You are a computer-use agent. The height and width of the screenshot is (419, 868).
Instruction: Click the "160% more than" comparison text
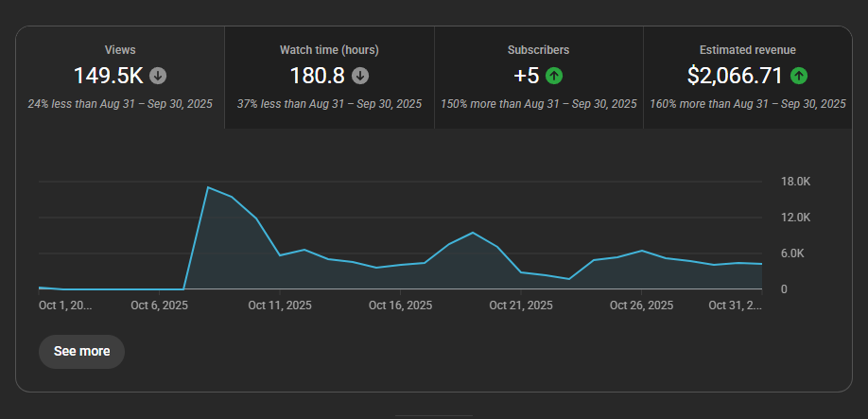tap(747, 104)
